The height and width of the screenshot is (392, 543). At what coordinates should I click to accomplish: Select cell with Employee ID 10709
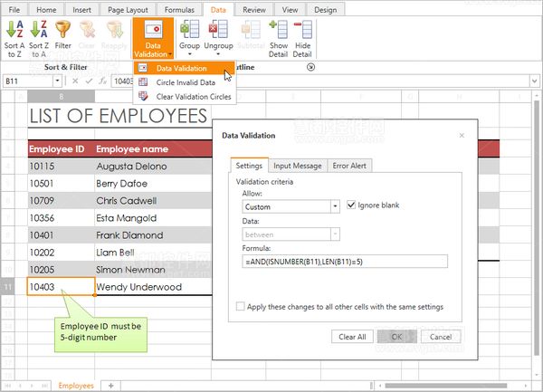[61, 200]
